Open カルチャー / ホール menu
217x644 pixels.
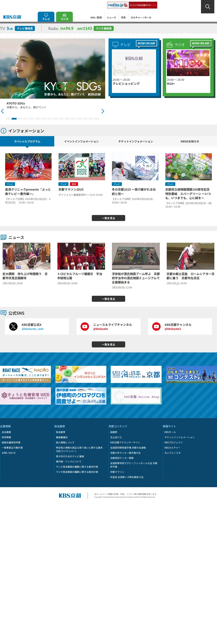(141, 18)
